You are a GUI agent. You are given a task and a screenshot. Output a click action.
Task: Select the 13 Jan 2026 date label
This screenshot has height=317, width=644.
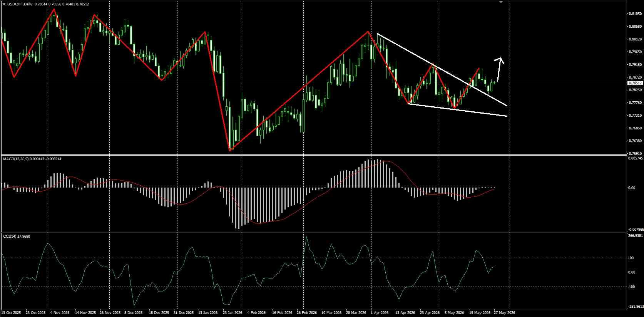click(x=208, y=313)
